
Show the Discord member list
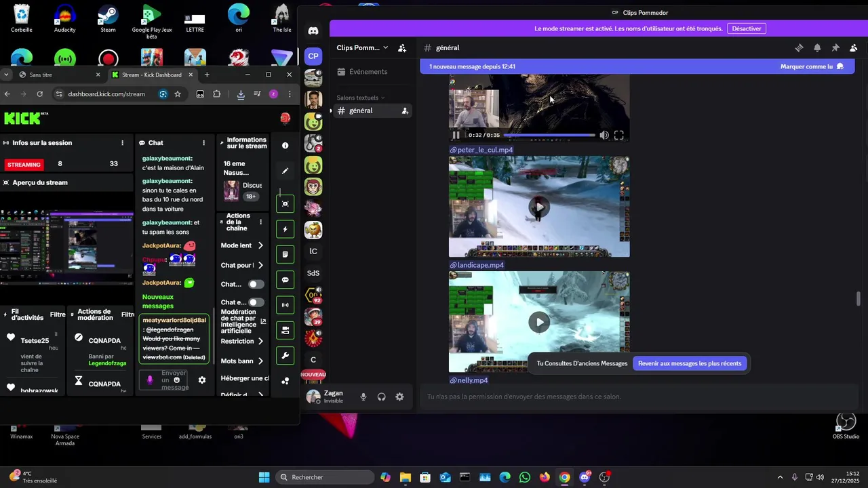pos(854,47)
